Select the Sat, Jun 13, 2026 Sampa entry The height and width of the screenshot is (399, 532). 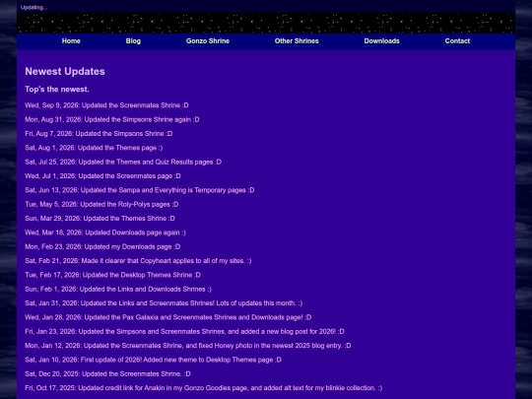click(140, 190)
